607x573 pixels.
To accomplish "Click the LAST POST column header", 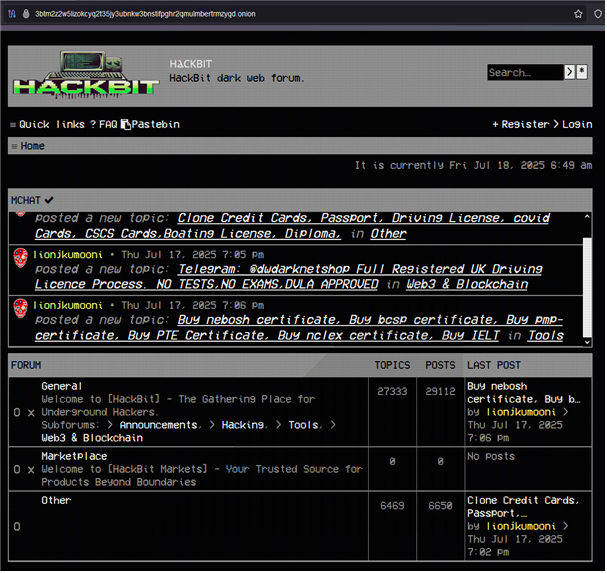I will pos(494,365).
